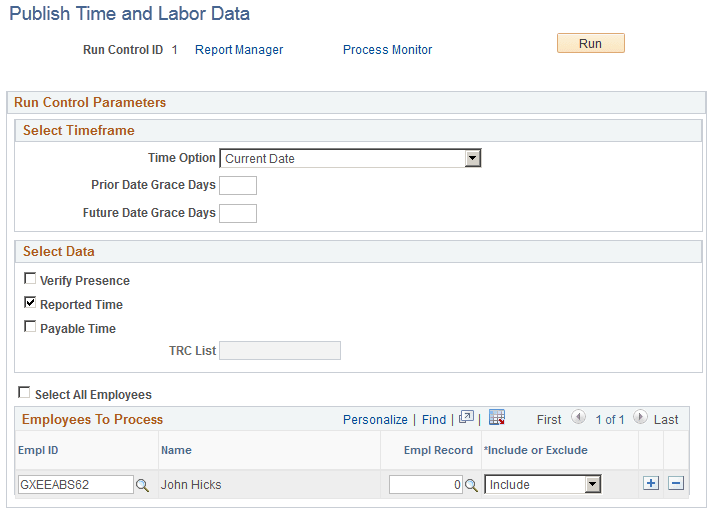Click Run Control ID label

click(x=123, y=49)
